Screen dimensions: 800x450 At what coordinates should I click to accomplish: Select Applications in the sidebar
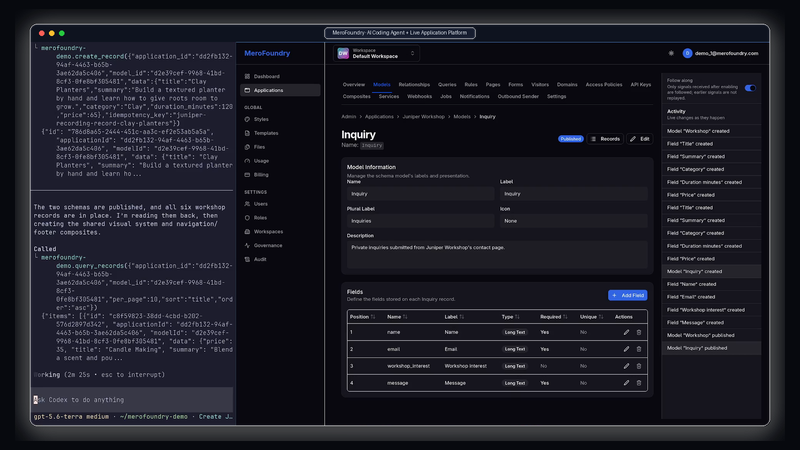(280, 90)
